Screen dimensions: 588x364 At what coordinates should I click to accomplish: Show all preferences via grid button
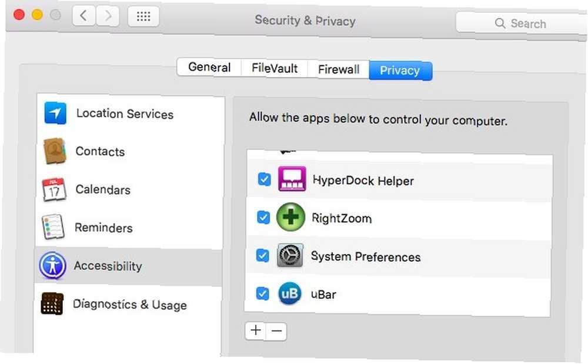pos(143,16)
